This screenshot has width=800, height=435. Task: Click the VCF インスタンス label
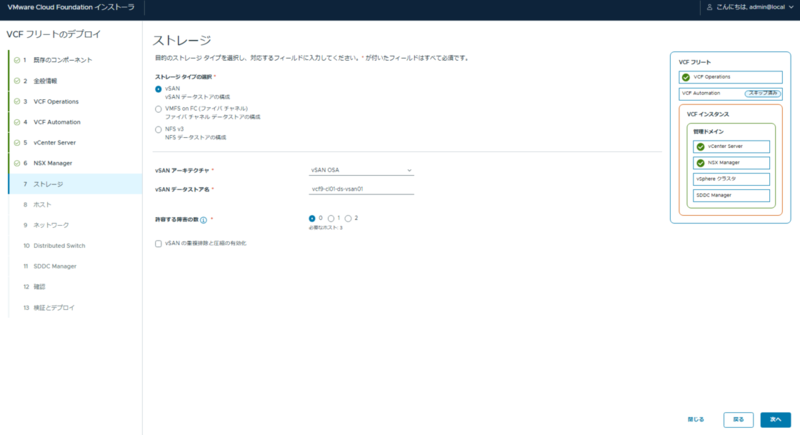(708, 114)
